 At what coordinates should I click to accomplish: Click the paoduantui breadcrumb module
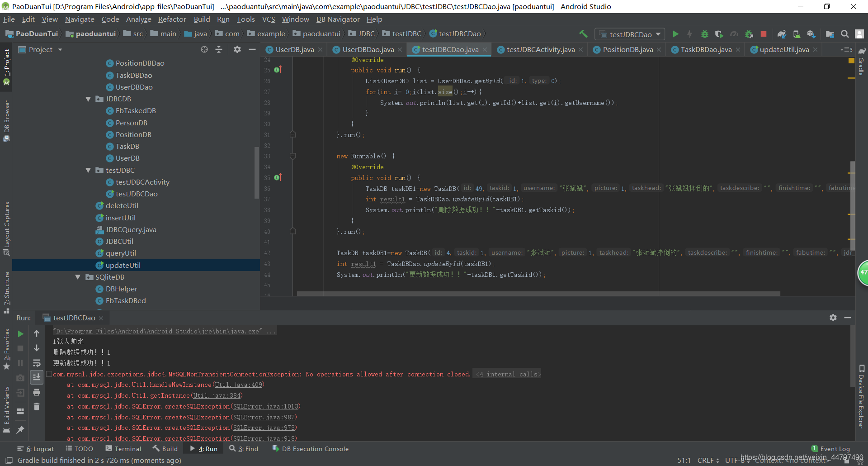[x=90, y=34]
